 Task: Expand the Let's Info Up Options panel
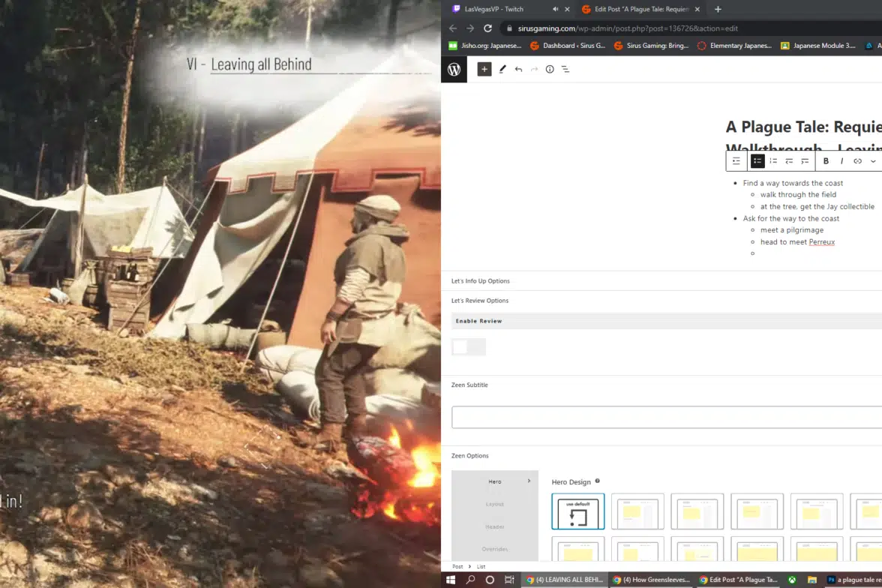tap(481, 281)
